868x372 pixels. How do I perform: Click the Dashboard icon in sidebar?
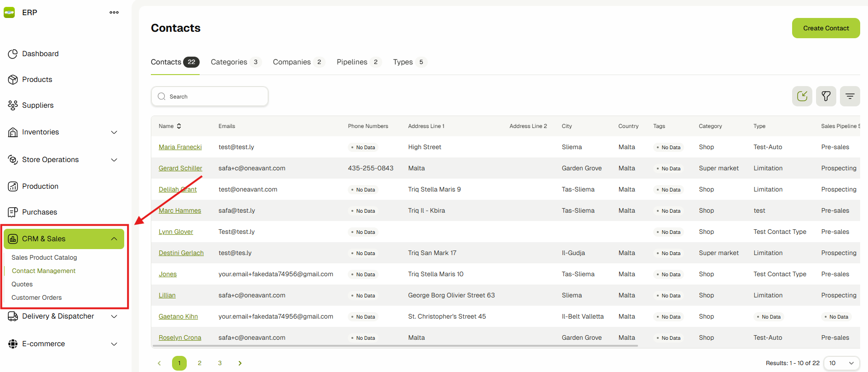[x=13, y=54]
